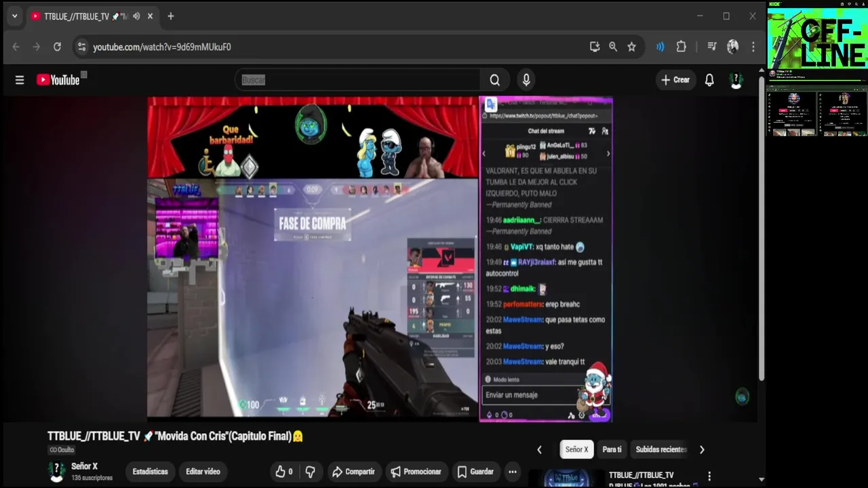Open the Crear button
The height and width of the screenshot is (488, 868).
(675, 80)
